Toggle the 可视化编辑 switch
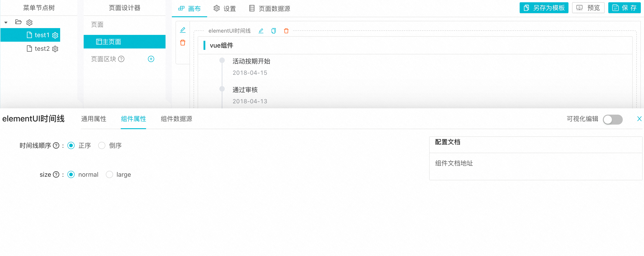The height and width of the screenshot is (256, 644). pos(612,119)
